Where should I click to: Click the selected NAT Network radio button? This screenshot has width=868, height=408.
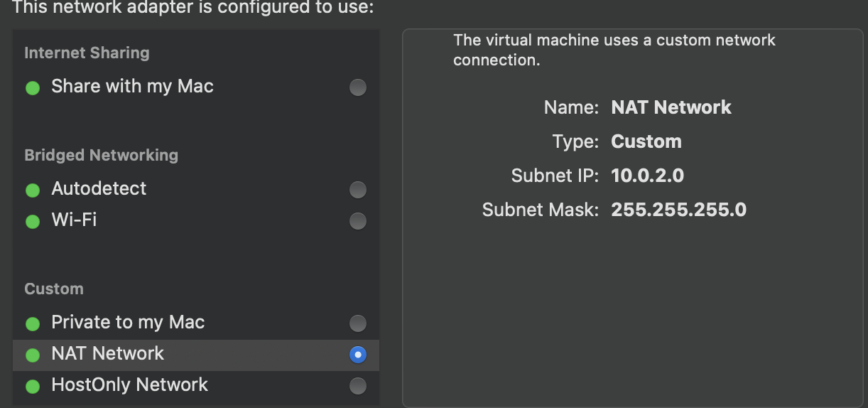(x=358, y=354)
